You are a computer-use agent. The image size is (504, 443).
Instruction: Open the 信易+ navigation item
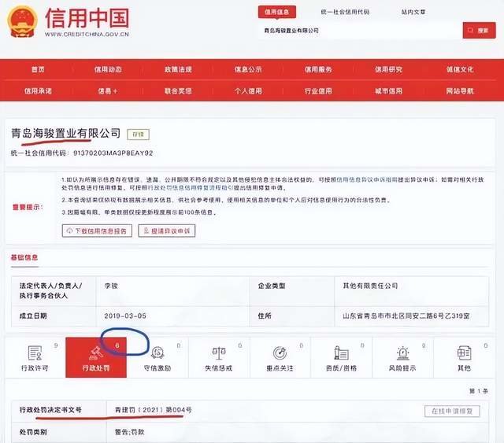point(108,91)
